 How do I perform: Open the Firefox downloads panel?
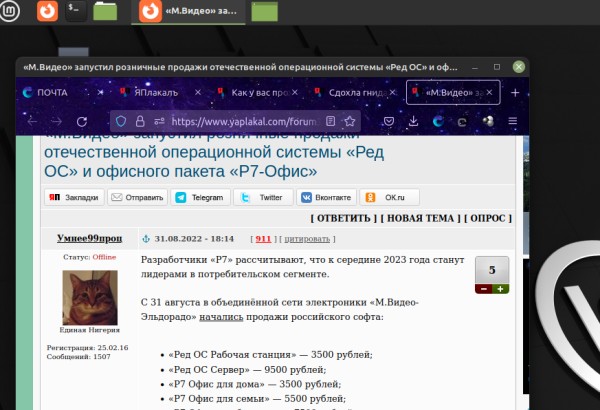click(x=413, y=122)
